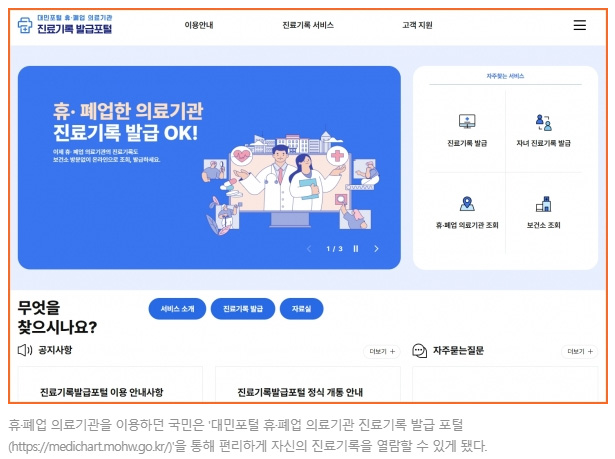Open the 고객 지원 menu
615x459 pixels.
coord(417,25)
